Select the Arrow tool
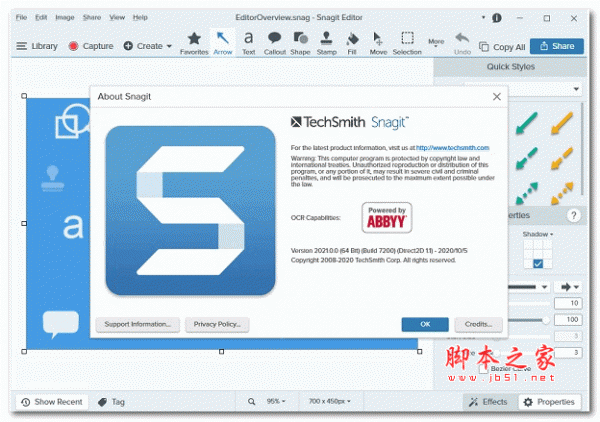 (222, 44)
